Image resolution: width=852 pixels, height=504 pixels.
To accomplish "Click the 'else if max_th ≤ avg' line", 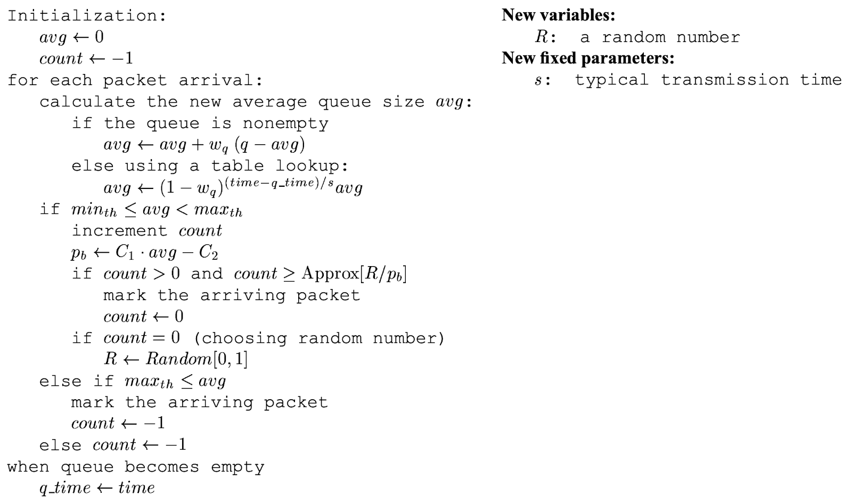I will coord(133,381).
